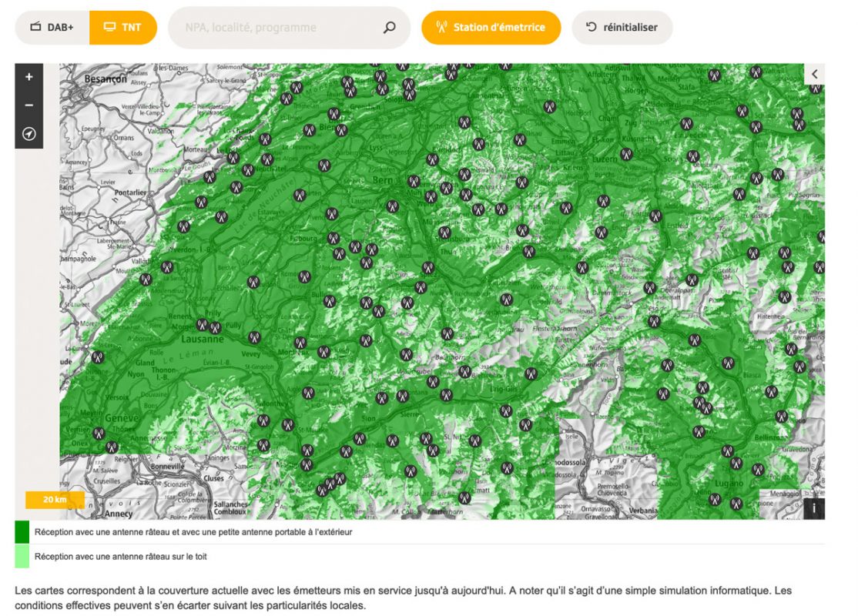Open the transmitter left of Murten label
Viewport: 858px width, 616px height.
(300, 194)
